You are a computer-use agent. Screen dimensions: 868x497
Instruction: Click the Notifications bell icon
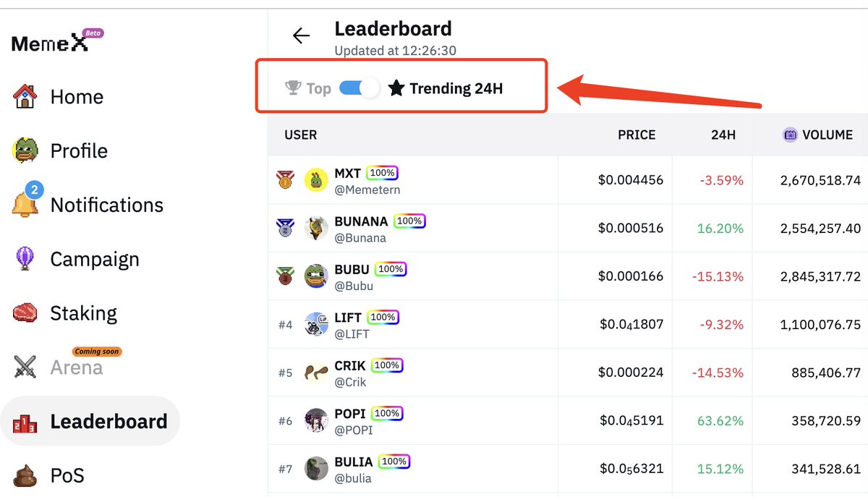[25, 203]
